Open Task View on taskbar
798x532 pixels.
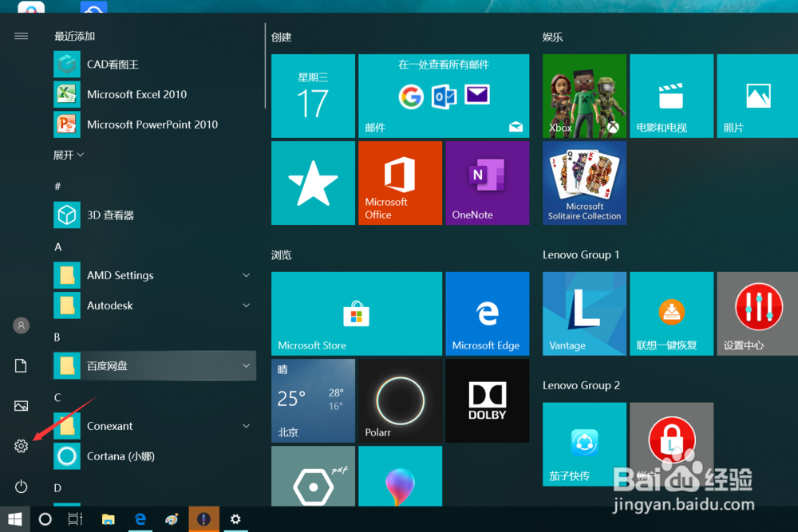click(75, 518)
